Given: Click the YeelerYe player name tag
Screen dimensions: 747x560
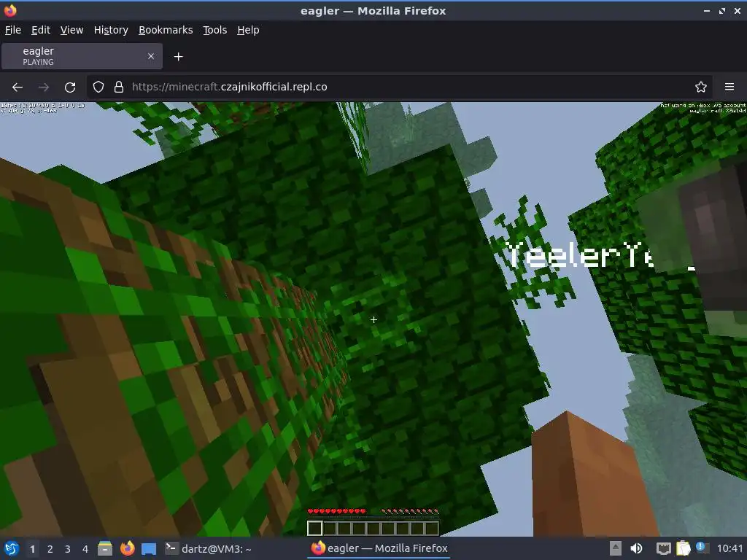Looking at the screenshot, I should point(578,254).
